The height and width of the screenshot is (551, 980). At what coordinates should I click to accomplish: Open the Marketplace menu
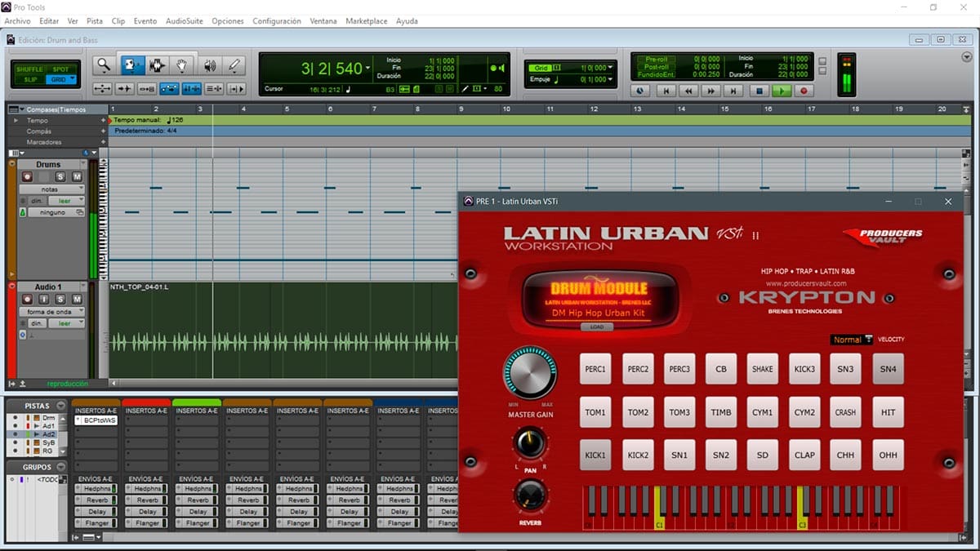click(367, 21)
